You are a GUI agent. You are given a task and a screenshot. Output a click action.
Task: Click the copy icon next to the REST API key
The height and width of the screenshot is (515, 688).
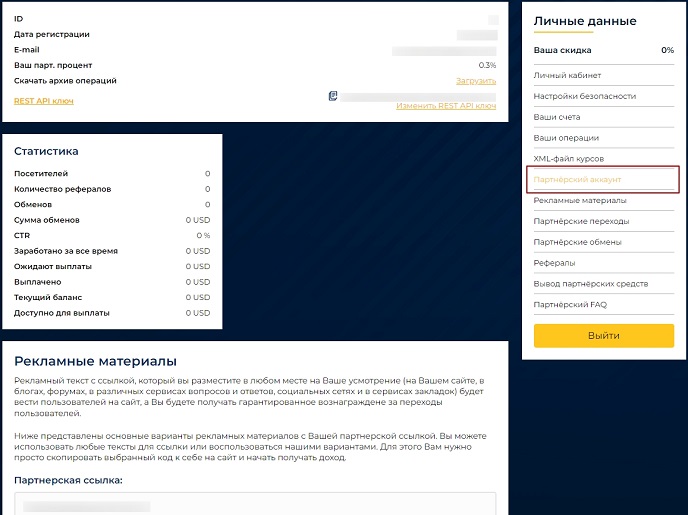coord(333,96)
